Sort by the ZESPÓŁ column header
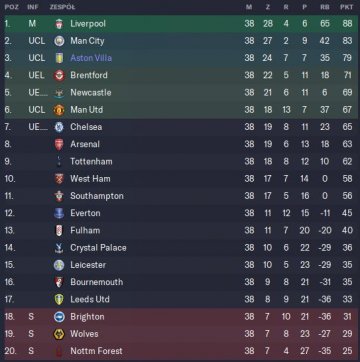This screenshot has width=360, height=362. pyautogui.click(x=62, y=7)
